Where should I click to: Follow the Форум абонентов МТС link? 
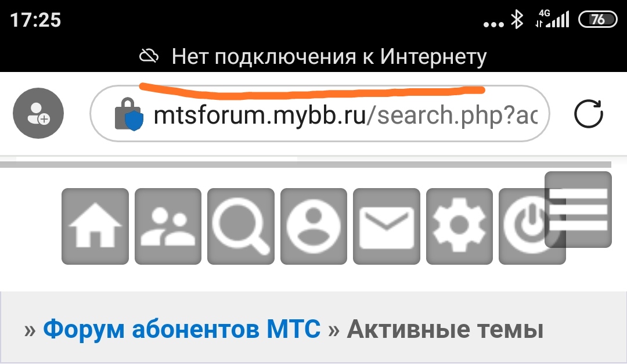pyautogui.click(x=182, y=329)
